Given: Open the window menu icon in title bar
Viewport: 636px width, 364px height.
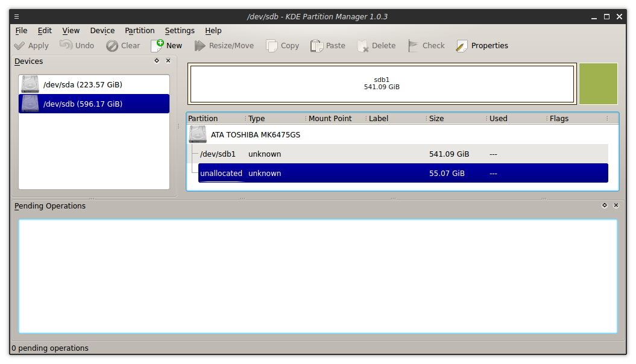Looking at the screenshot, I should tap(17, 17).
